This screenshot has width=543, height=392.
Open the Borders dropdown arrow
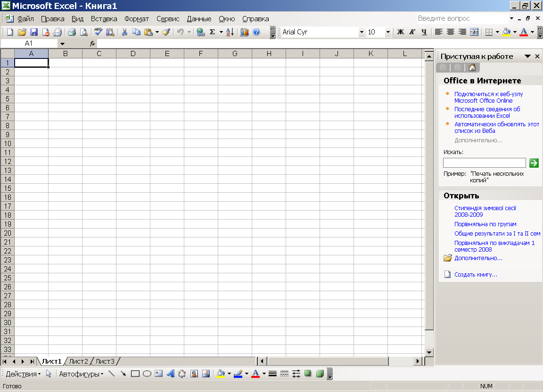[x=497, y=32]
